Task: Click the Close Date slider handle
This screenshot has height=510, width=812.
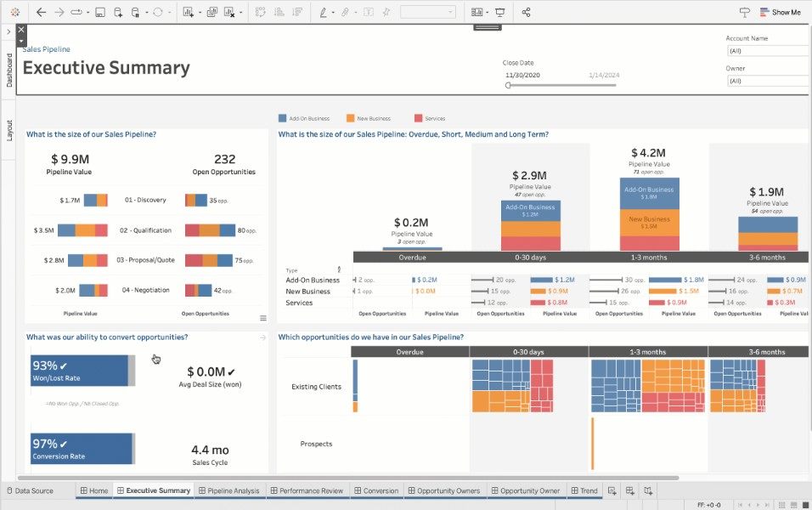Action: click(x=508, y=85)
